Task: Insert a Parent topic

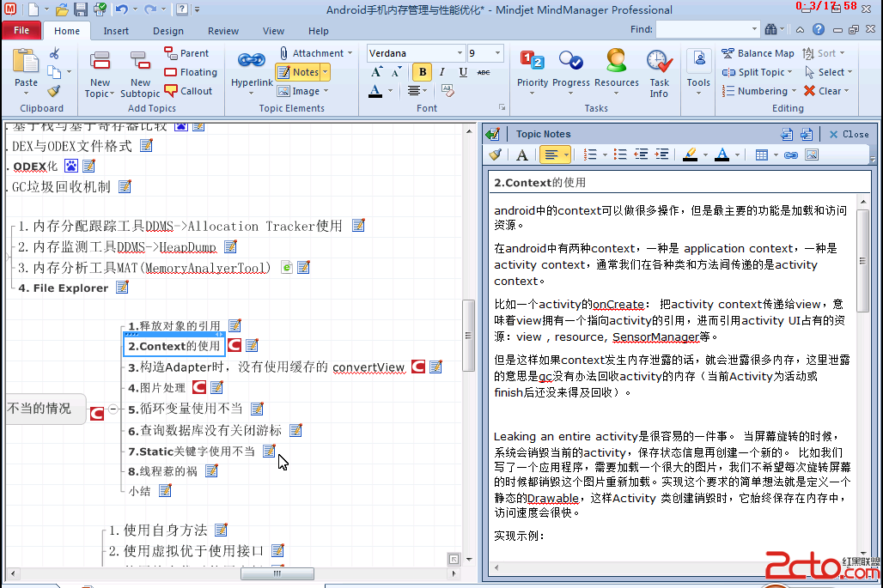Action: [186, 53]
